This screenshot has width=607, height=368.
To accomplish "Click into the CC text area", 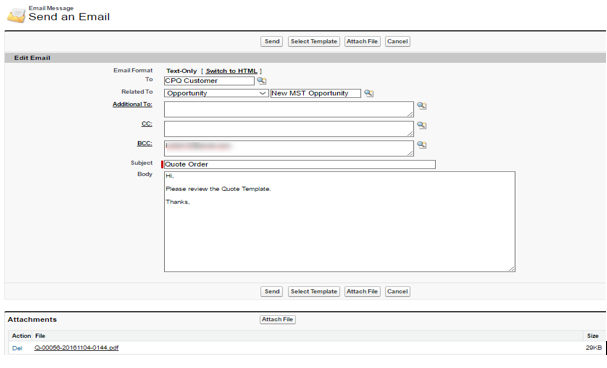I will click(x=289, y=129).
